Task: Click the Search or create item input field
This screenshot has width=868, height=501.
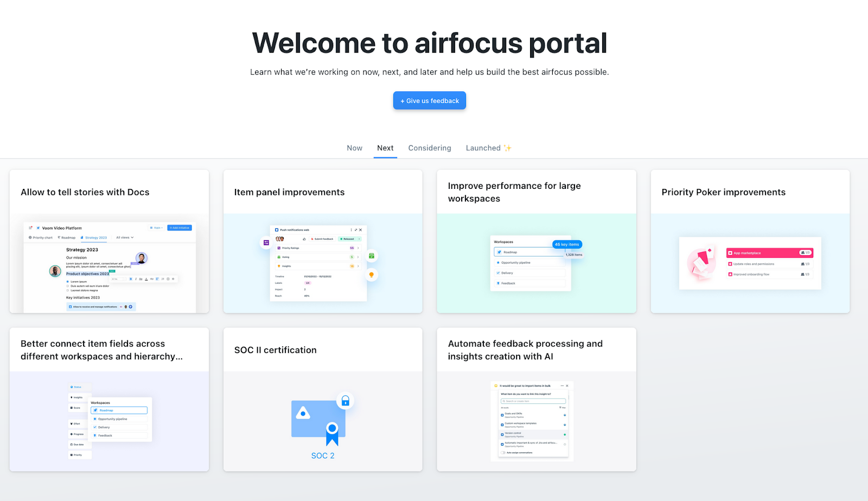Action: [533, 401]
